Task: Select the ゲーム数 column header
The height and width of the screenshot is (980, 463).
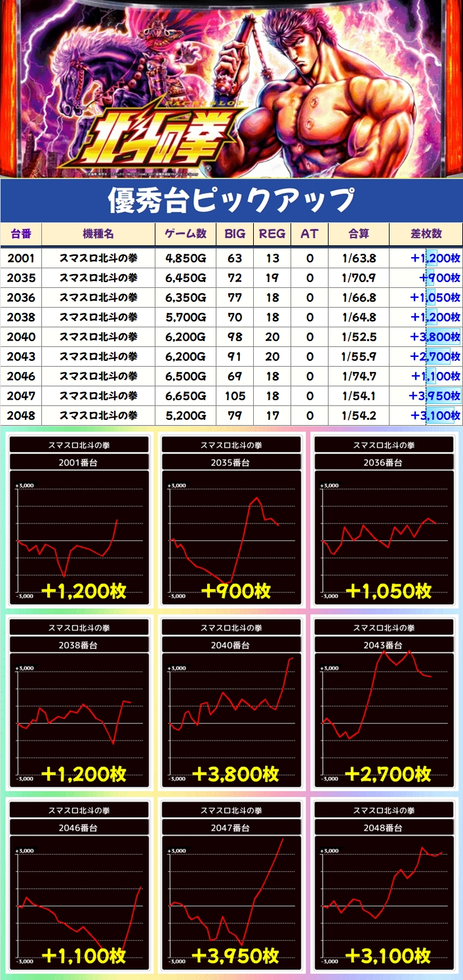Action: tap(185, 234)
